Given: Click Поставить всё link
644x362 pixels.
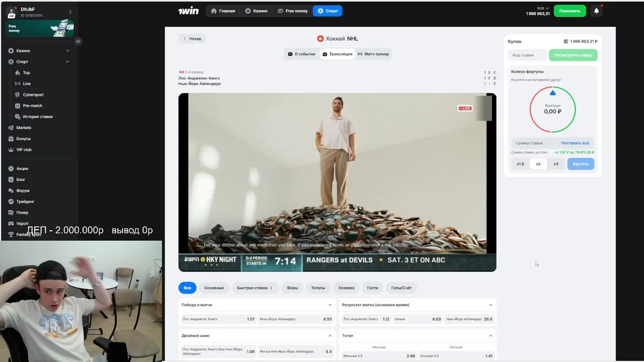Looking at the screenshot, I should click(x=575, y=143).
